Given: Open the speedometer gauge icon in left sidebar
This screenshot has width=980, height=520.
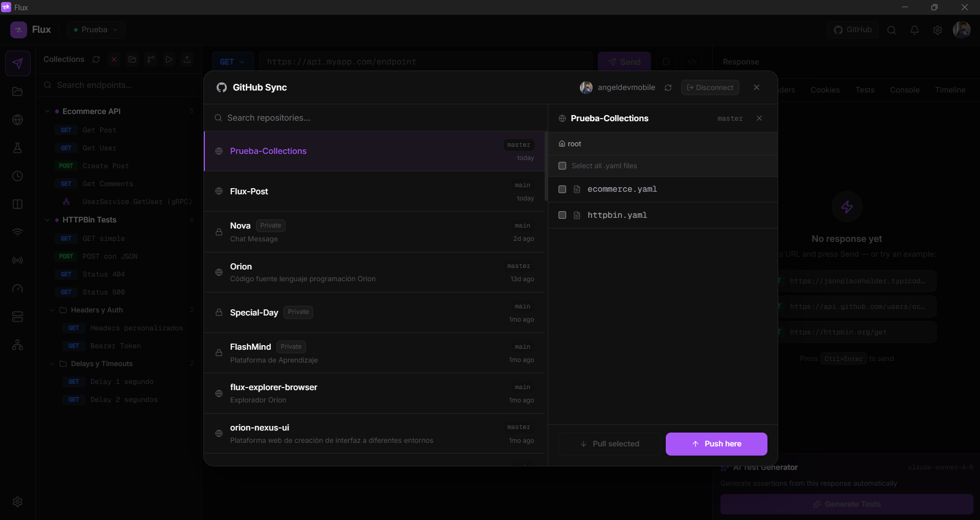Looking at the screenshot, I should pyautogui.click(x=17, y=288).
